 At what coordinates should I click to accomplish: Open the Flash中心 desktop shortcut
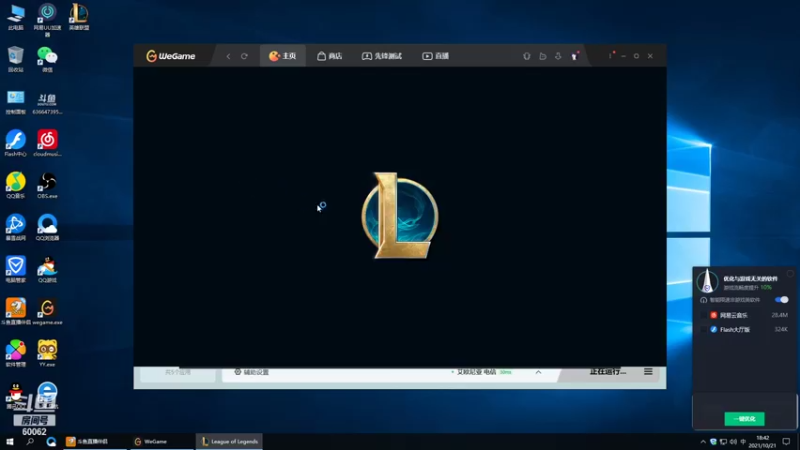[16, 143]
